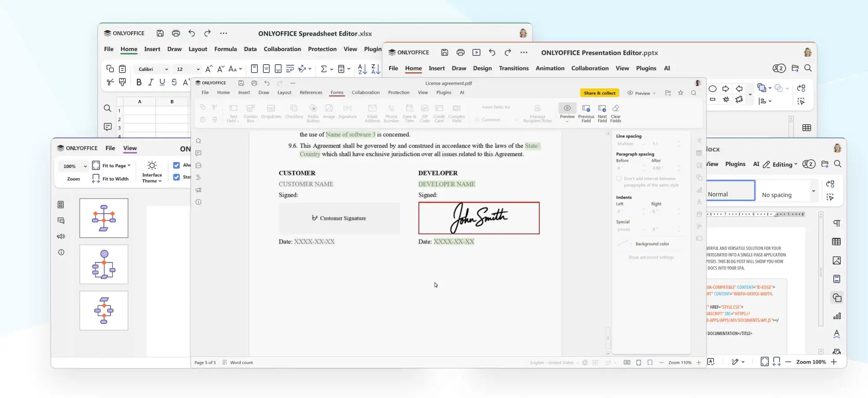Click Italic in the Spreadsheet Editor toolbar

coord(151,82)
